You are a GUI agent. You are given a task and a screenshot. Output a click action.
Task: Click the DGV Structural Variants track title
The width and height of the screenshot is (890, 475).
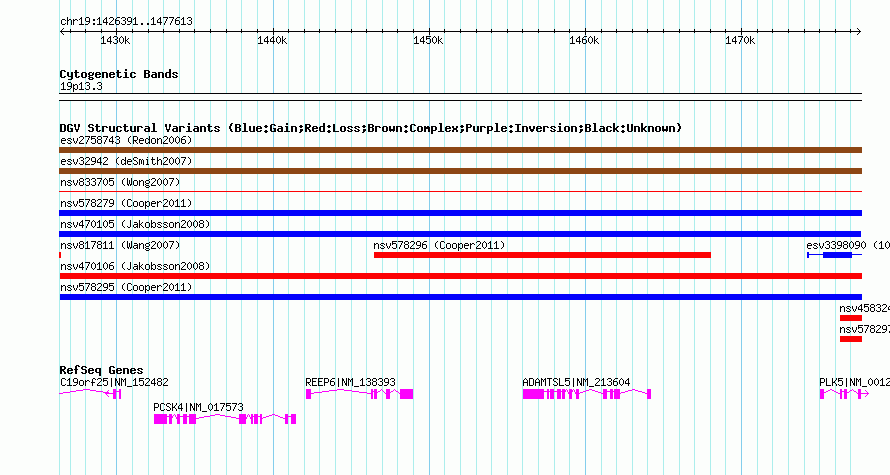(371, 128)
